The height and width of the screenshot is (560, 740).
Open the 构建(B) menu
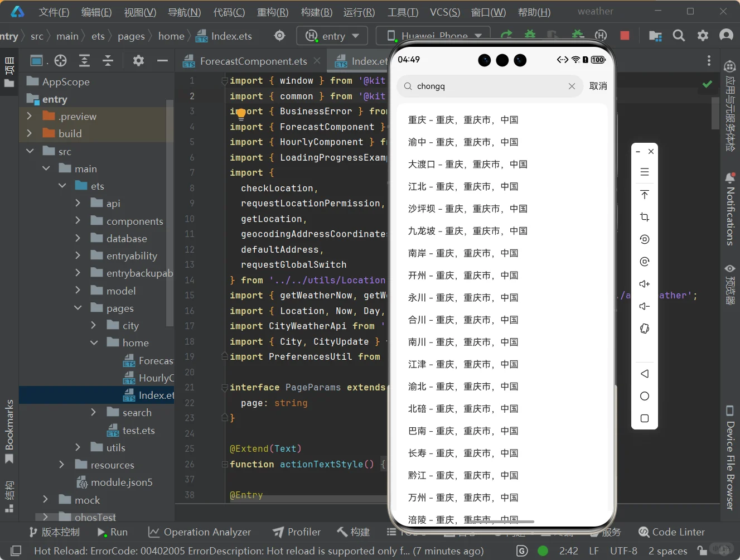pyautogui.click(x=317, y=12)
